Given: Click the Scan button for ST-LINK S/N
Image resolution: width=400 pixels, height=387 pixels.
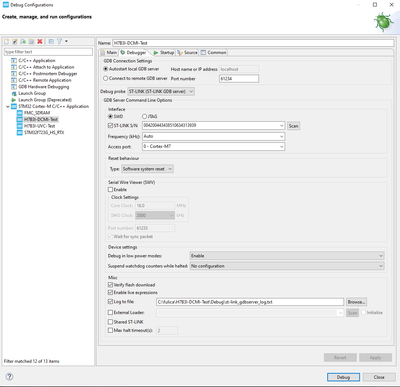Looking at the screenshot, I should tap(293, 126).
